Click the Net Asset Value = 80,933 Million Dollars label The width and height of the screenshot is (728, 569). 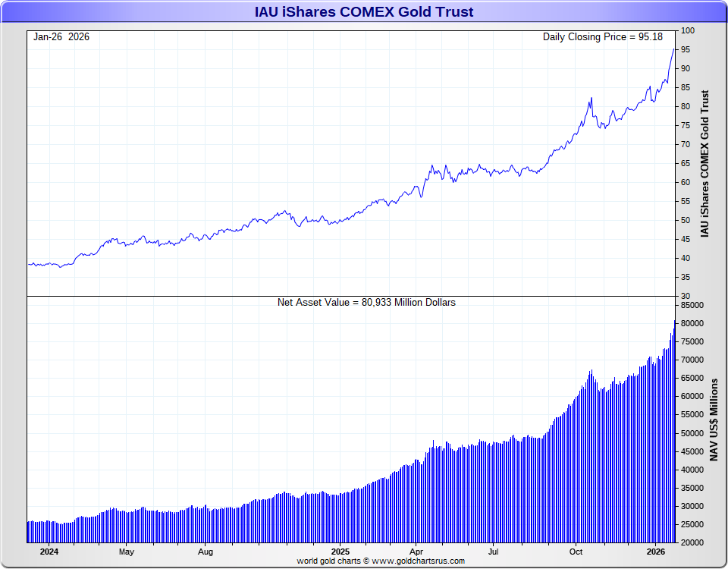coord(366,303)
